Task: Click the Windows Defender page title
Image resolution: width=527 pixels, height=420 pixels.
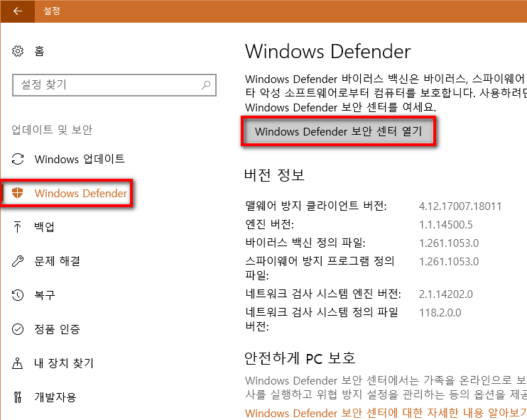Action: point(328,52)
